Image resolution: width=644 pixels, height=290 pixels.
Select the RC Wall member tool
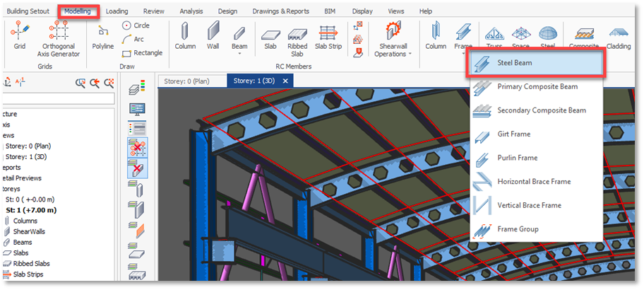213,35
